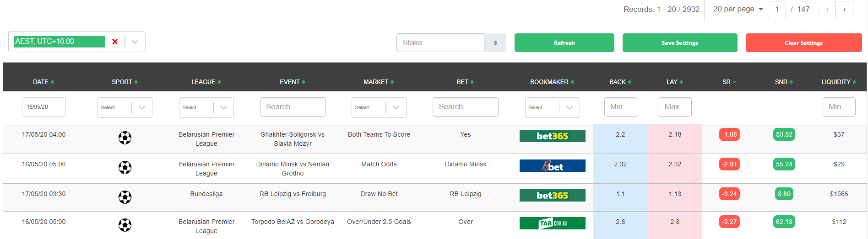
Task: Sort by the DATE column header
Action: tap(43, 82)
